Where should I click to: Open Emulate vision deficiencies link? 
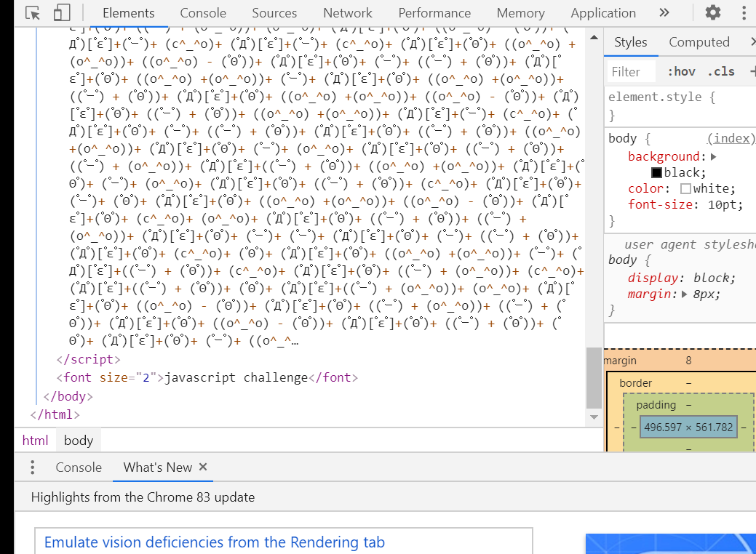click(x=215, y=542)
